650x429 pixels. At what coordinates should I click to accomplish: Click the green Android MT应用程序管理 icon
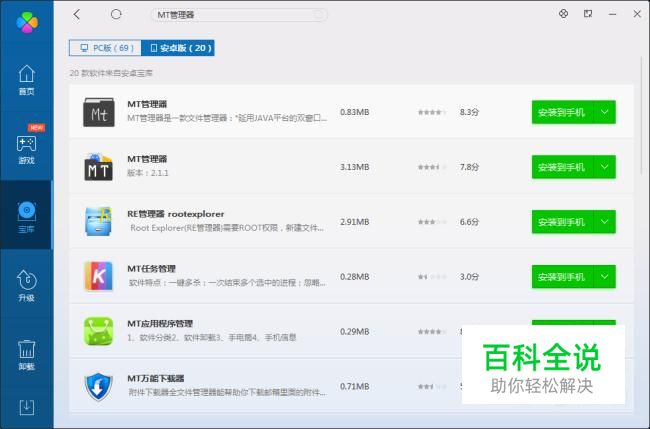click(99, 331)
